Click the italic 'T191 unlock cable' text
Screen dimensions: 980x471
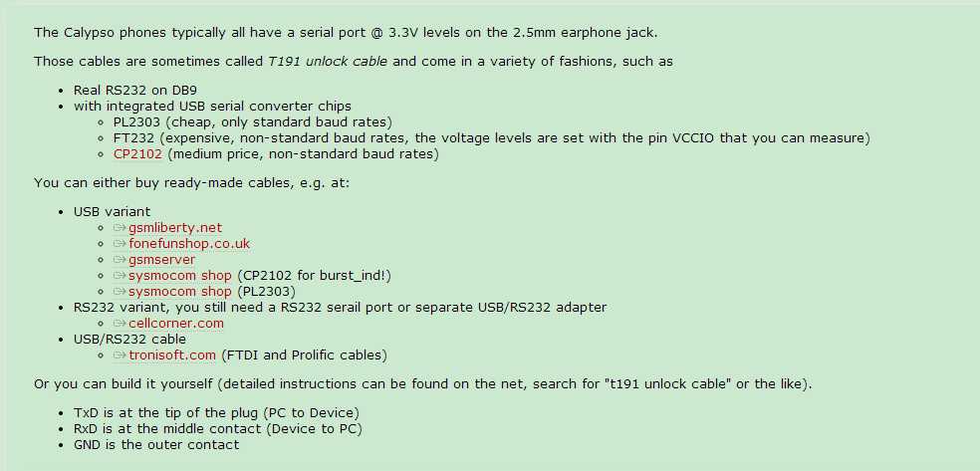[x=328, y=61]
